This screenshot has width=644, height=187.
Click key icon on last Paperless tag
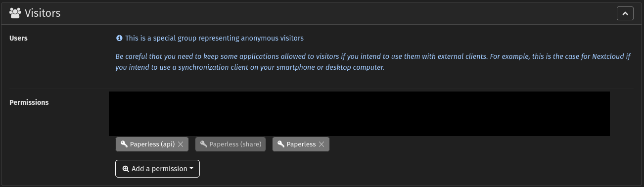280,144
